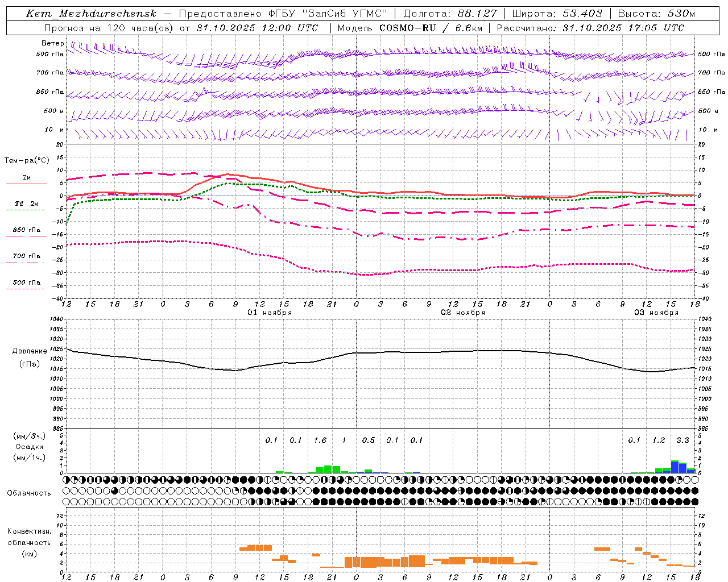Click the 'Ветер' wind panel label

click(x=53, y=43)
